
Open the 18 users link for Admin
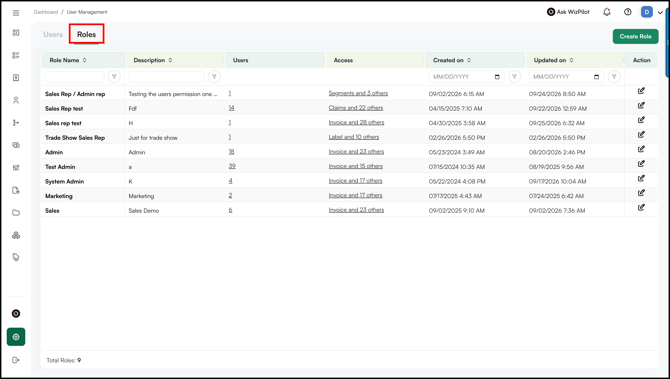tap(231, 152)
